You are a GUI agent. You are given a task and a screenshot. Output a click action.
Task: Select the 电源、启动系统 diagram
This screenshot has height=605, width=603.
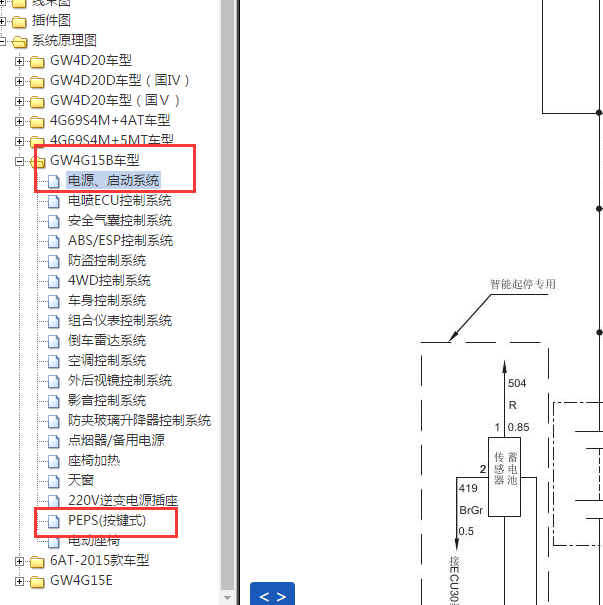tap(113, 180)
